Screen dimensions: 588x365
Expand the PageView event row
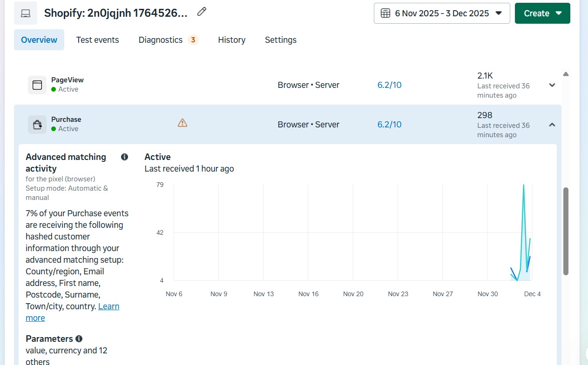(x=552, y=85)
